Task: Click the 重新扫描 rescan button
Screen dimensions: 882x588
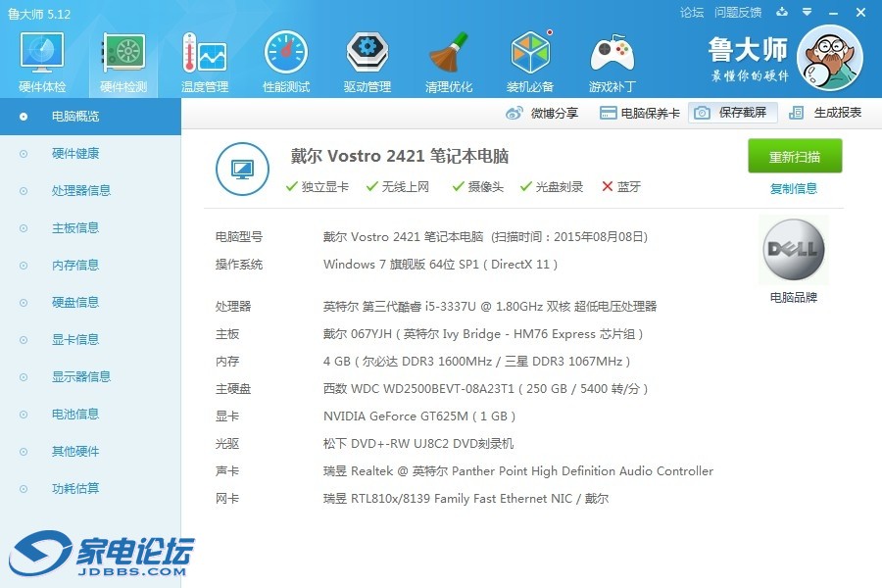Action: [795, 156]
